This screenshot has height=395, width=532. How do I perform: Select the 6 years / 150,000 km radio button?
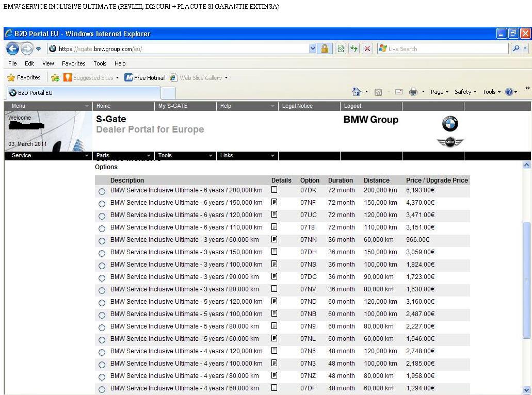[102, 204]
